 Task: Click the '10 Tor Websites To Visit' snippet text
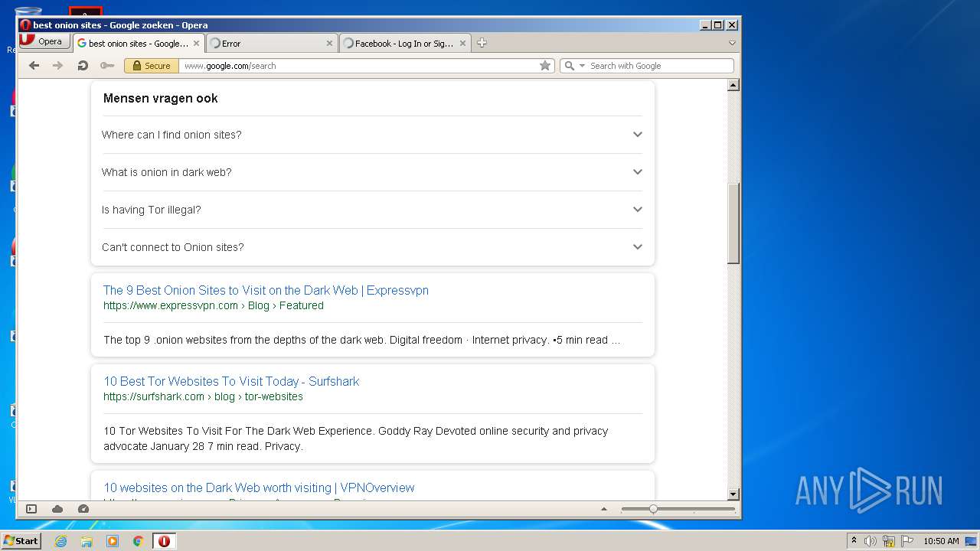pos(356,439)
